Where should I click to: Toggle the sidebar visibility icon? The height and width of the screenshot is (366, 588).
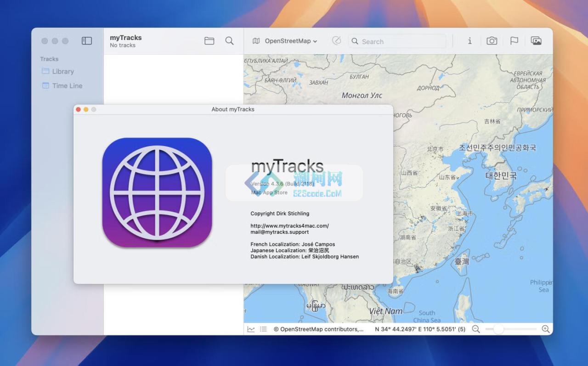click(87, 41)
